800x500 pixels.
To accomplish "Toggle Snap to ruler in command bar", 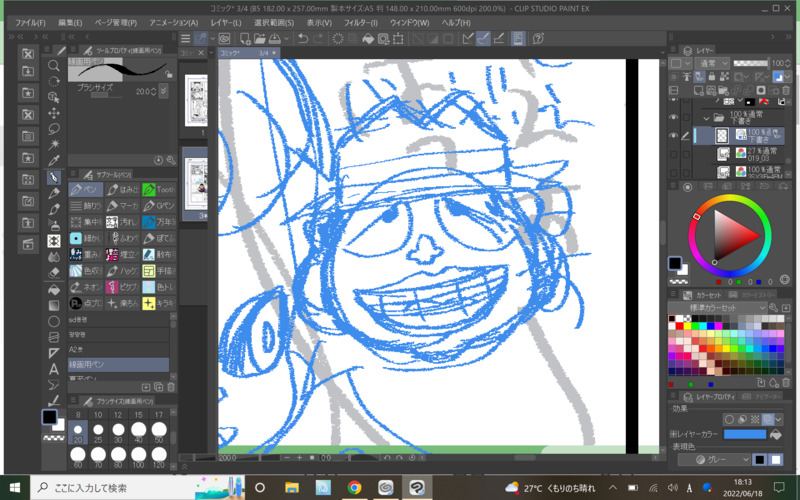I will (468, 39).
